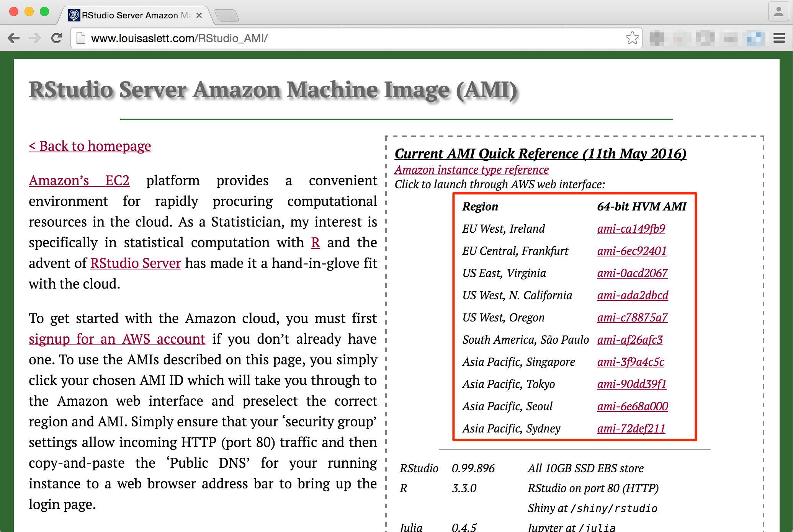Viewport: 793px width, 532px height.
Task: Open a new tab with the blank tab button
Action: coord(227,16)
